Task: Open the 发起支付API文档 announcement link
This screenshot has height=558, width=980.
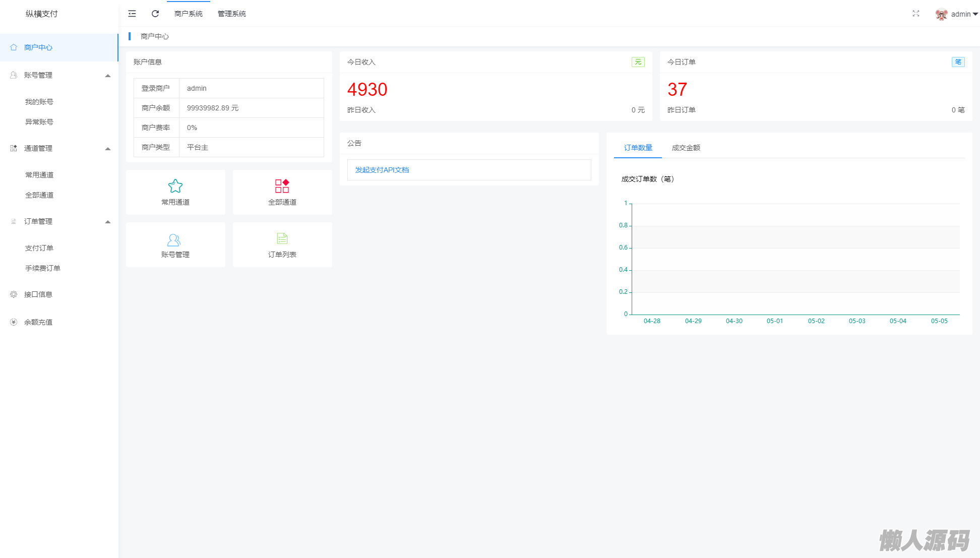Action: pyautogui.click(x=382, y=170)
